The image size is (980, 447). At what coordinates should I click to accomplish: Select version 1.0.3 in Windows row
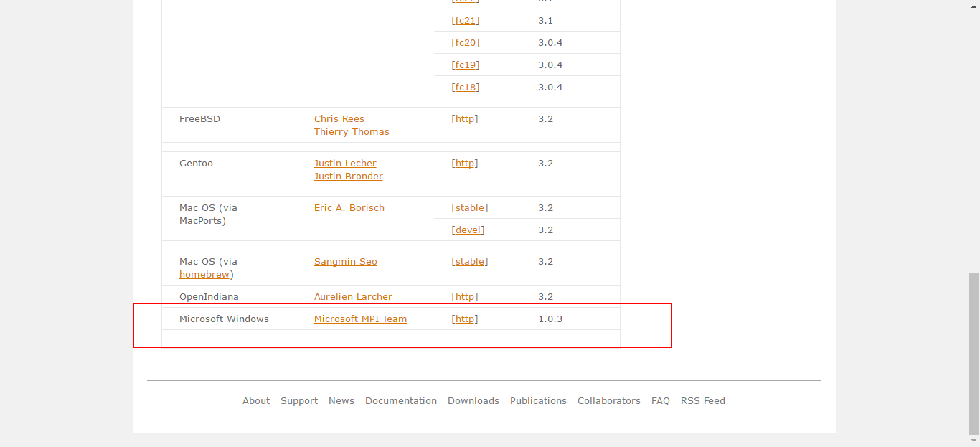coord(550,319)
